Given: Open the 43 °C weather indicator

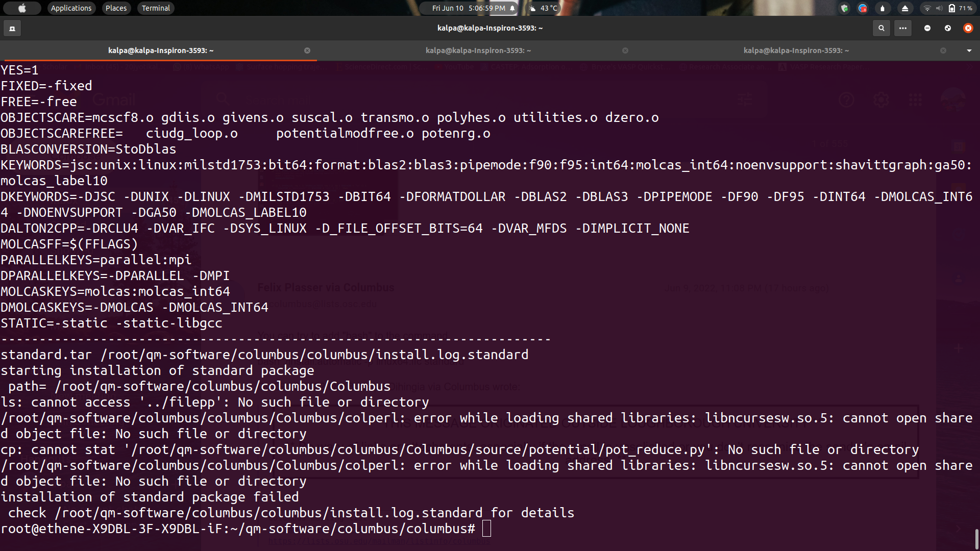Looking at the screenshot, I should (x=544, y=8).
